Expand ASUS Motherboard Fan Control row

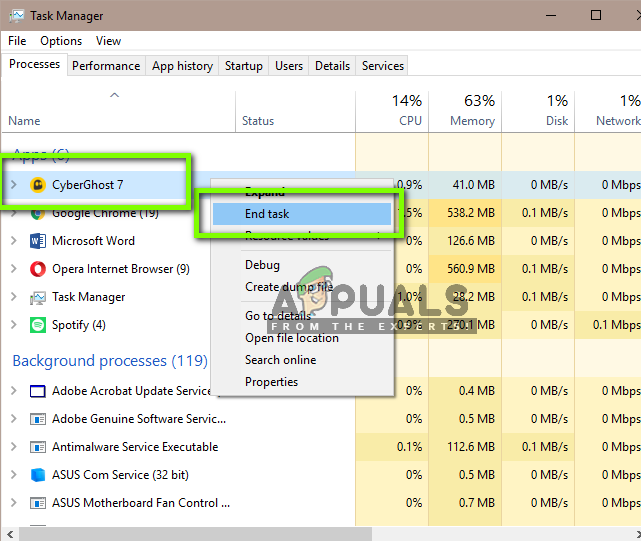tap(13, 503)
